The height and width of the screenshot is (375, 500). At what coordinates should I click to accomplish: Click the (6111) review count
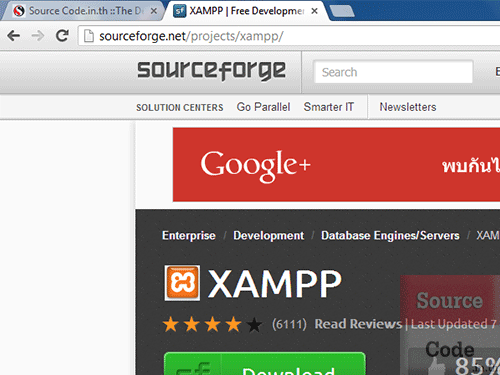tap(289, 324)
